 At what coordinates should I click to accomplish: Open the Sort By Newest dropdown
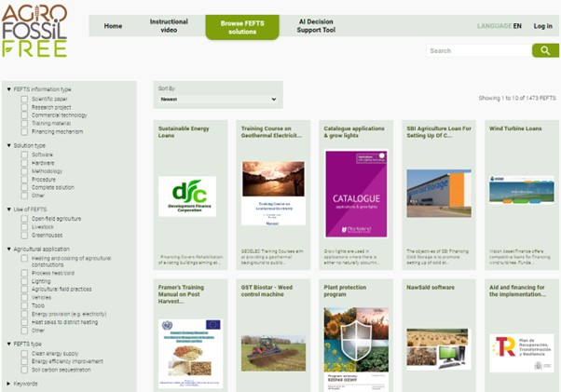(x=218, y=99)
